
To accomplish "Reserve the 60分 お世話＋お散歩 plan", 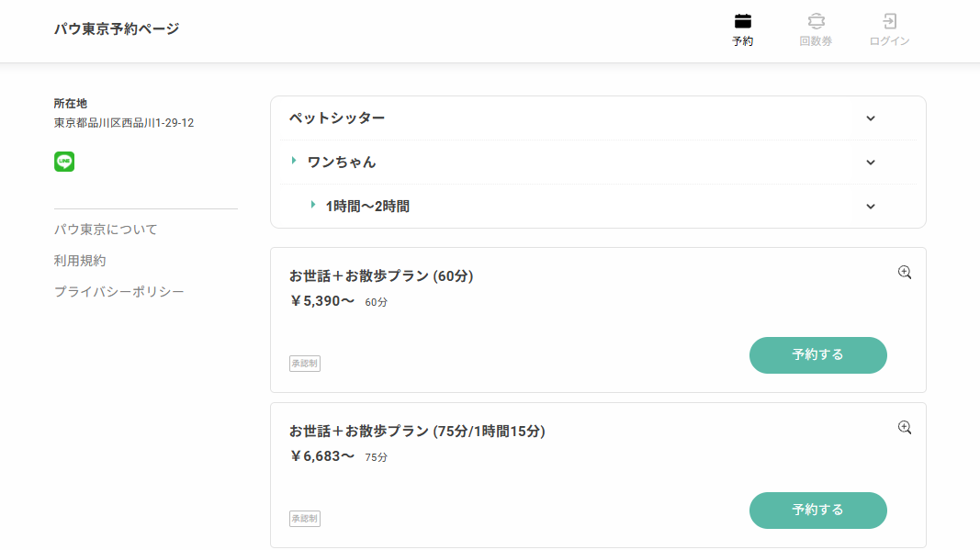I will [818, 355].
